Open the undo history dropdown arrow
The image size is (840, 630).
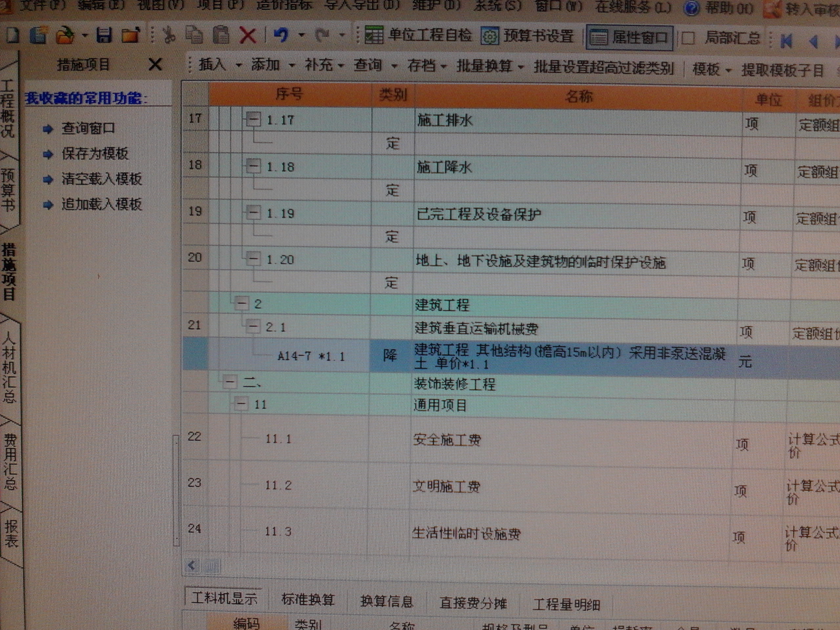[302, 35]
